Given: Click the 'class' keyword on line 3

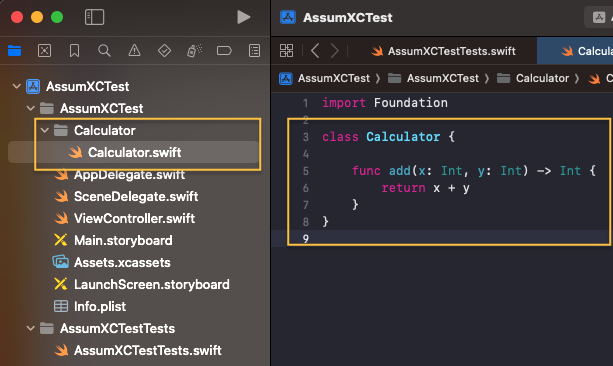Looking at the screenshot, I should 340,137.
